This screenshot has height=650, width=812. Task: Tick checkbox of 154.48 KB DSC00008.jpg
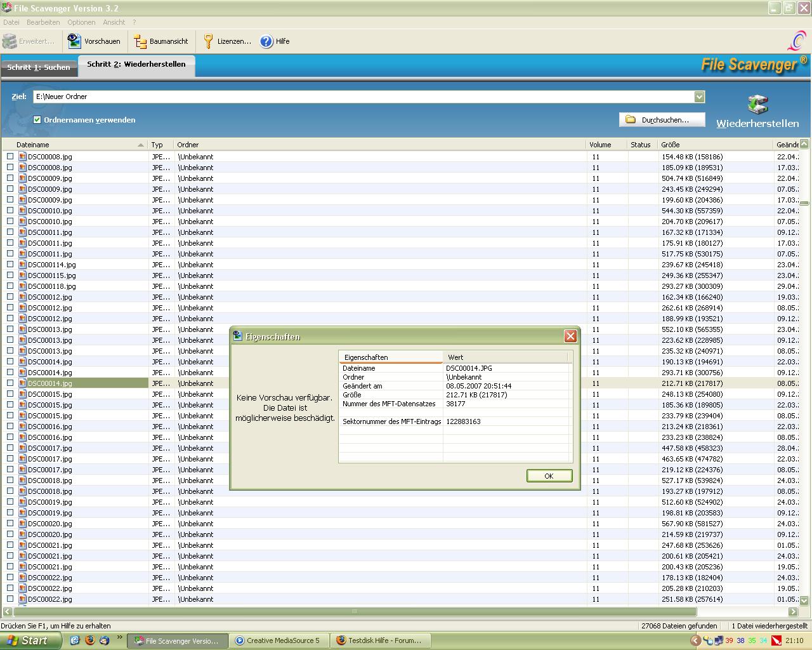pos(10,157)
